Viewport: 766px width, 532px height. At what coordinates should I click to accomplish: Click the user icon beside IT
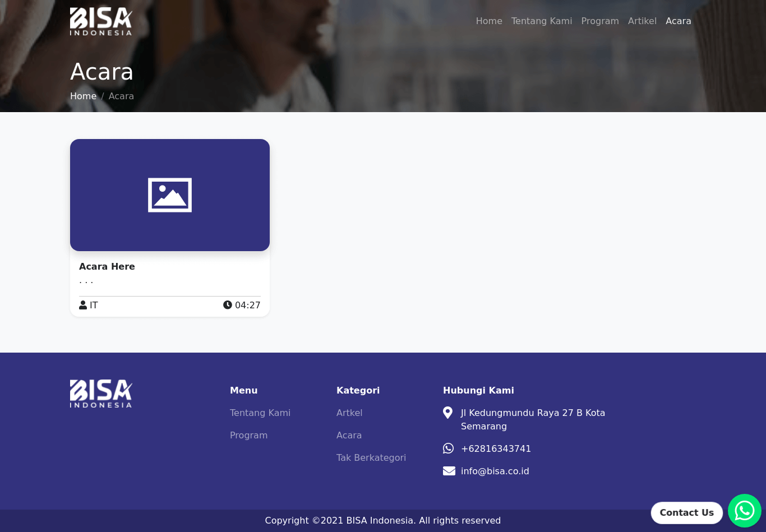83,305
